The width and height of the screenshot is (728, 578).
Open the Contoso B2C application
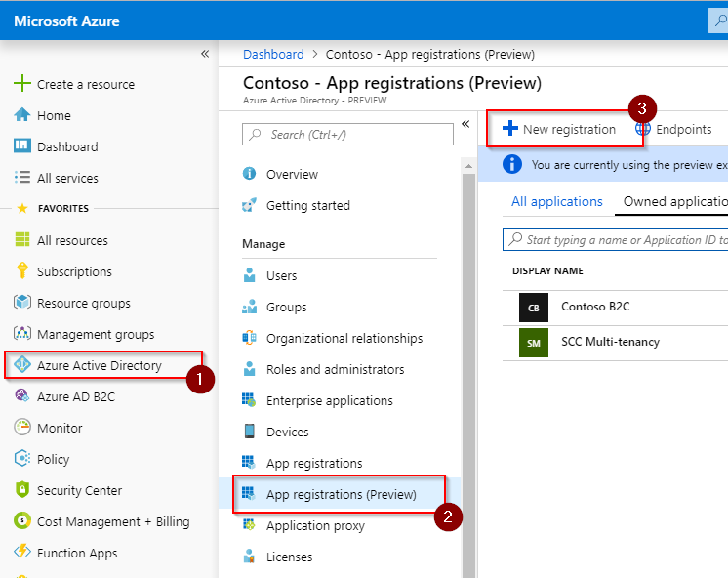tap(595, 307)
